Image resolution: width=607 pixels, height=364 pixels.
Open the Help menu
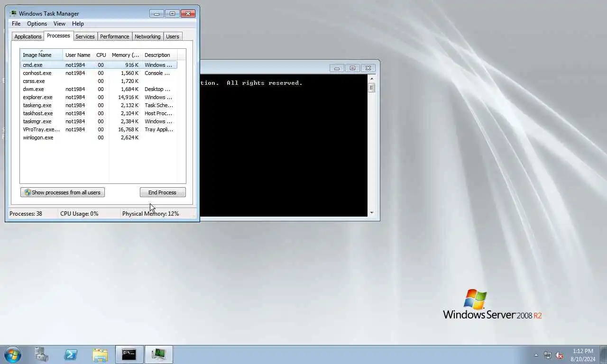78,24
